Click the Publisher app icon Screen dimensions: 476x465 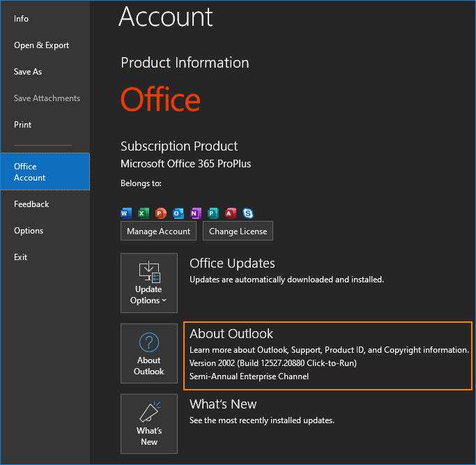pos(213,213)
